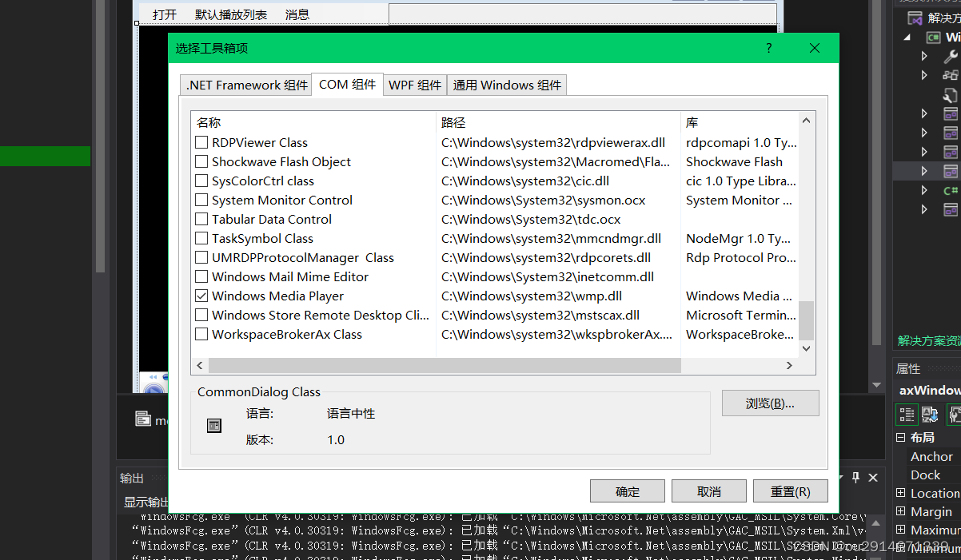
Task: Click the alphabetical sort icon in Properties panel
Action: pos(928,414)
